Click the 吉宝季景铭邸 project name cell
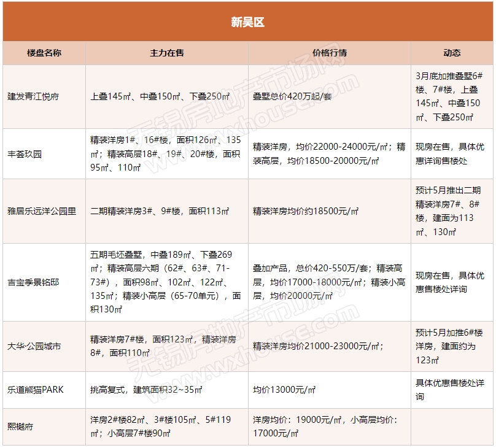This screenshot has width=496, height=448. point(44,282)
